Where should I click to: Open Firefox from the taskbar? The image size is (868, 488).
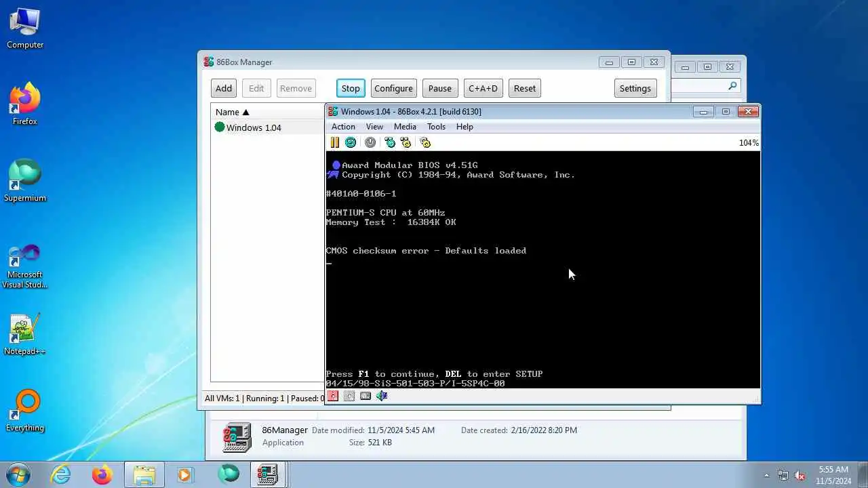pos(102,474)
